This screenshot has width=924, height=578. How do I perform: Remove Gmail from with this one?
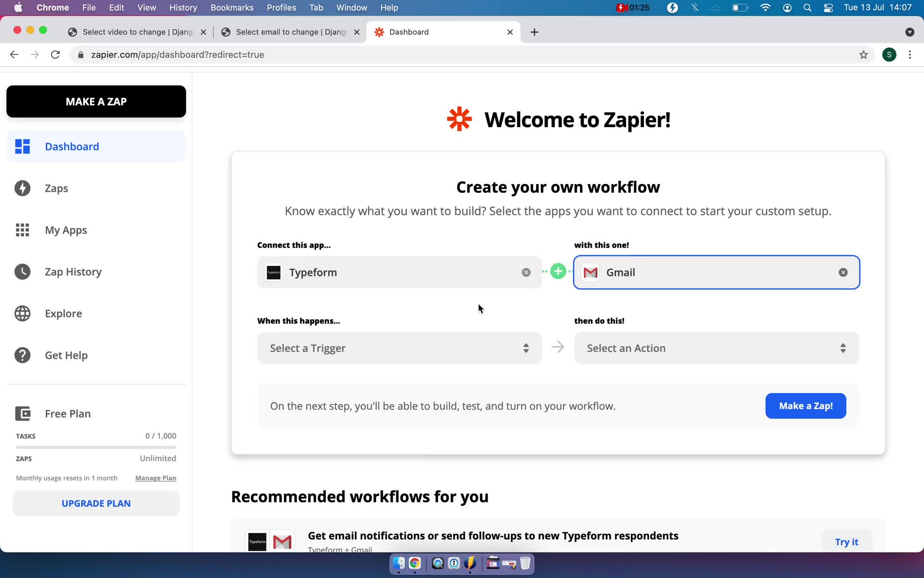[843, 272]
